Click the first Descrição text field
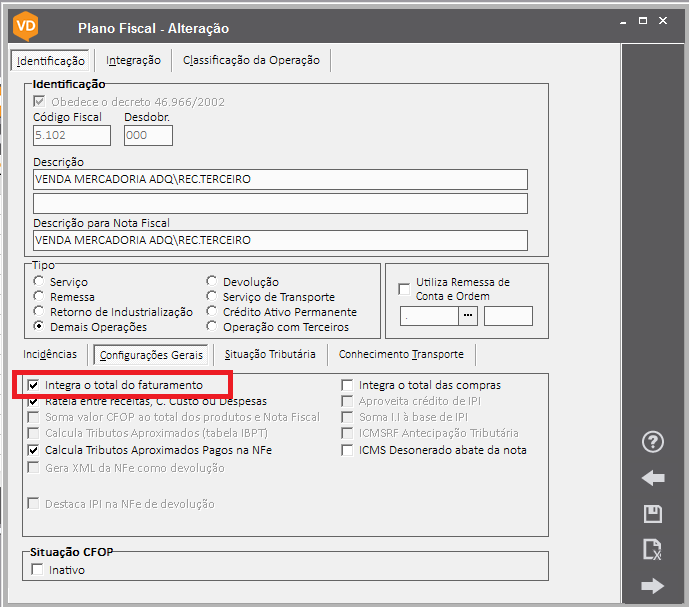The height and width of the screenshot is (607, 689). 280,179
